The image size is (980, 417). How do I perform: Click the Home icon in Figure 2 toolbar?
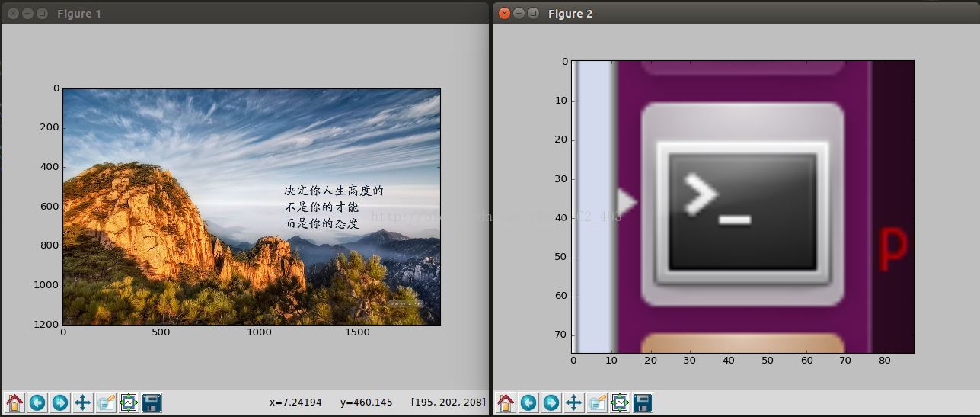point(505,403)
